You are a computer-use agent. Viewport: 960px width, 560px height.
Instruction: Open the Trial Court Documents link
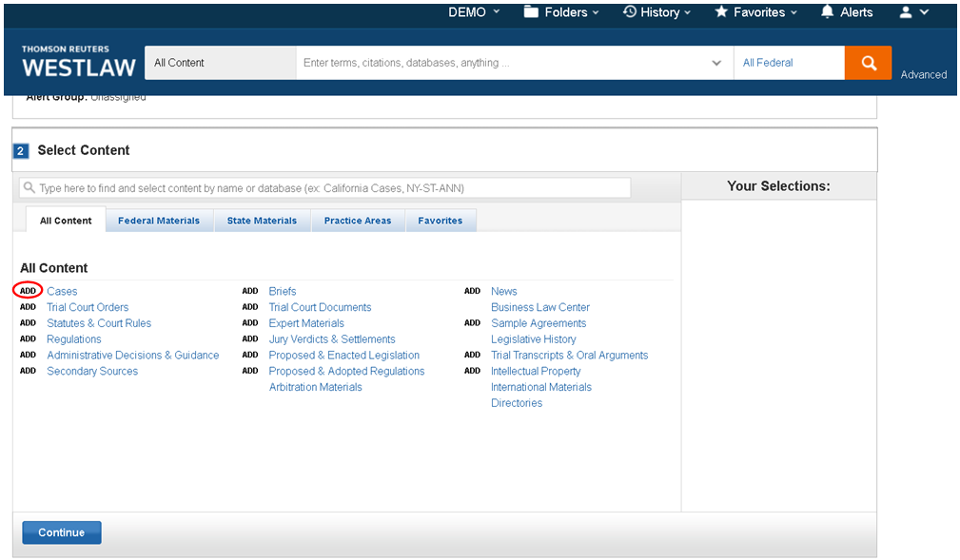click(x=321, y=307)
